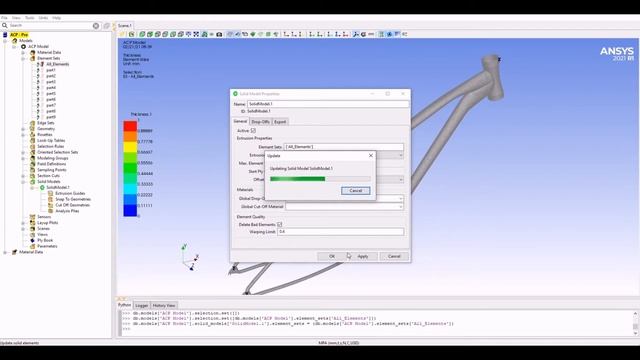Expand the Geometry tree node

click(23, 129)
